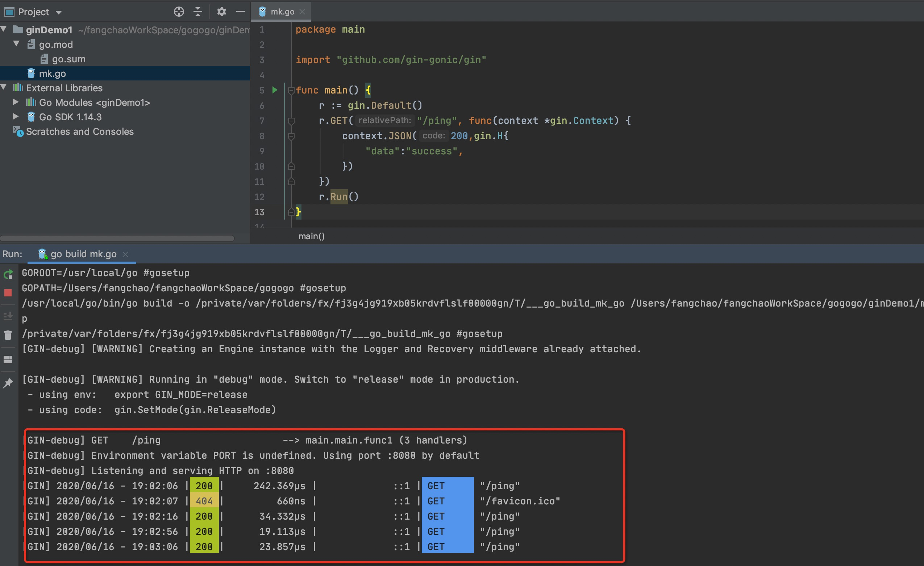Expand Go SDK 1.14.3 node

pyautogui.click(x=16, y=117)
